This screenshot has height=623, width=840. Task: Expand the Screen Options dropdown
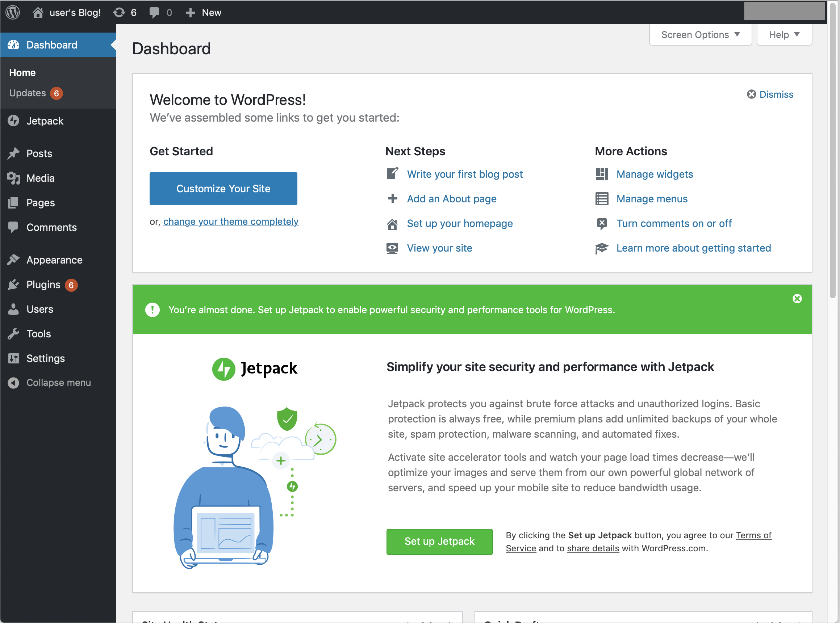pos(701,35)
